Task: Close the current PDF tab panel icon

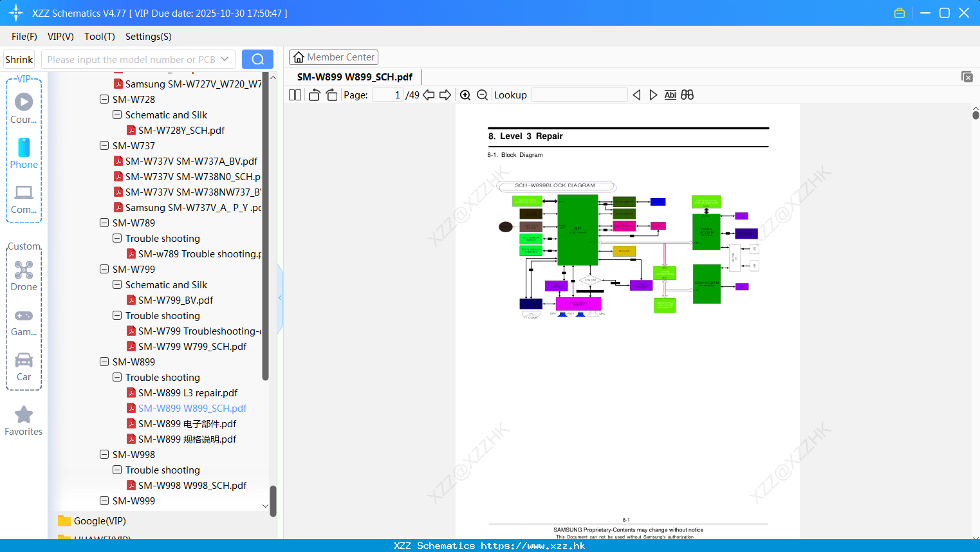Action: [967, 77]
